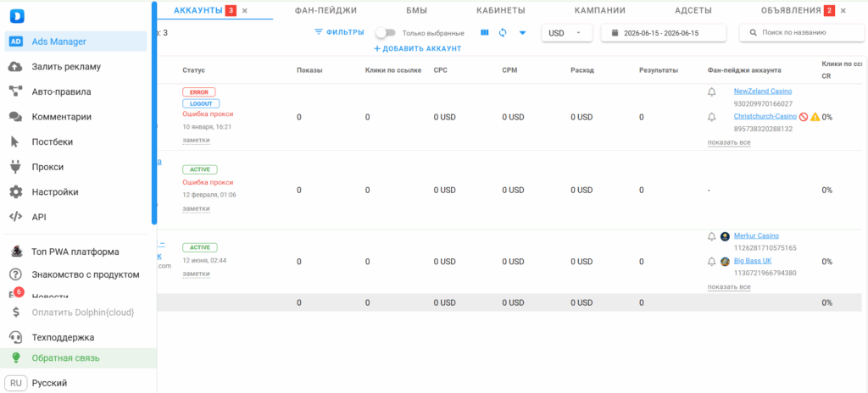Screen dimensions: 868x393
Task: Expand показать все under Christchurch-Casino
Action: [729, 142]
